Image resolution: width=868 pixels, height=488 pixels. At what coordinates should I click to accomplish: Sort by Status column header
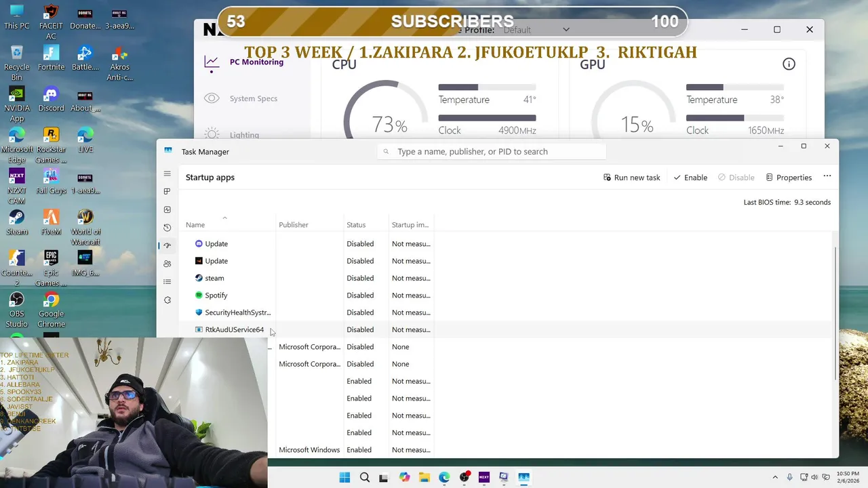356,225
